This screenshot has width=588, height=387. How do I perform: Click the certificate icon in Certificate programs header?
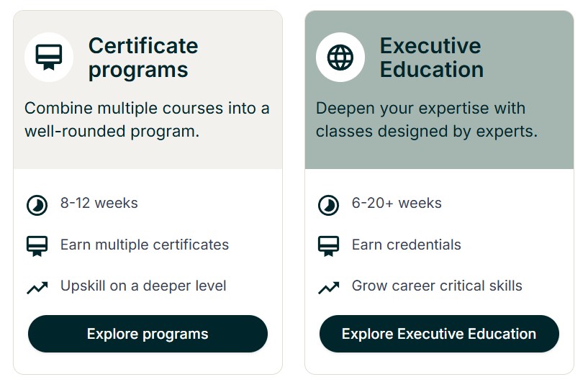point(49,57)
